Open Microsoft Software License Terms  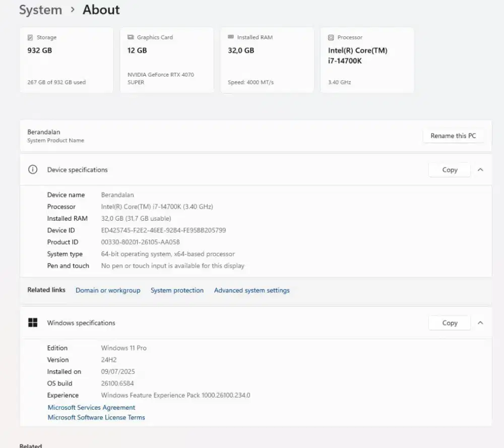(x=96, y=417)
